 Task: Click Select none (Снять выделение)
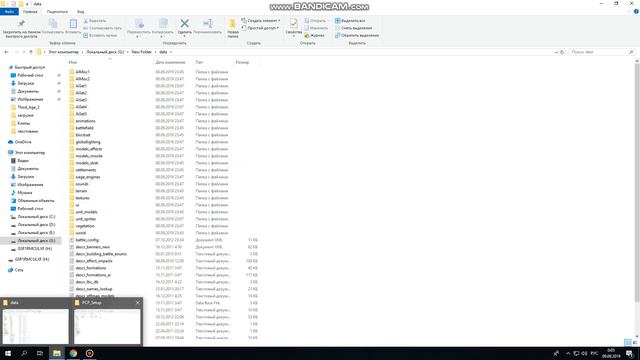click(x=353, y=28)
